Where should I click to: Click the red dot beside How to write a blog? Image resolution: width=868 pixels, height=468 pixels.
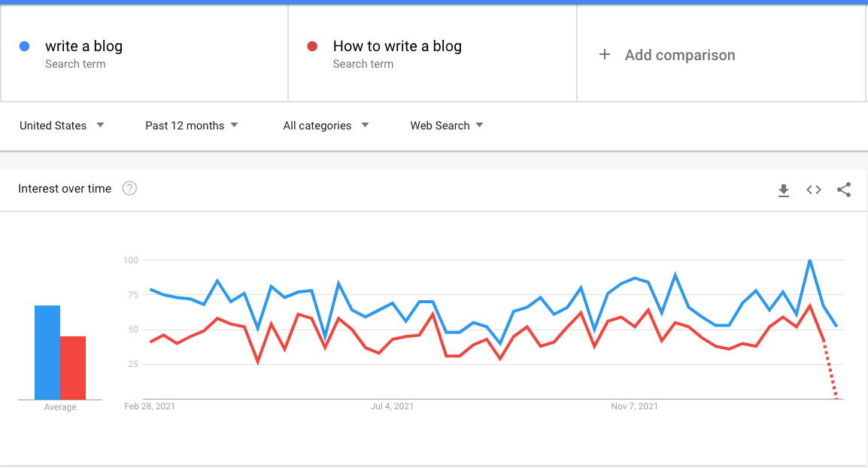[312, 47]
